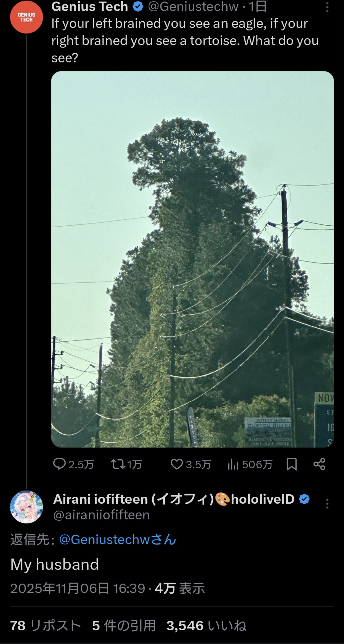Like the Genius Tech tweet heart icon

(x=177, y=464)
